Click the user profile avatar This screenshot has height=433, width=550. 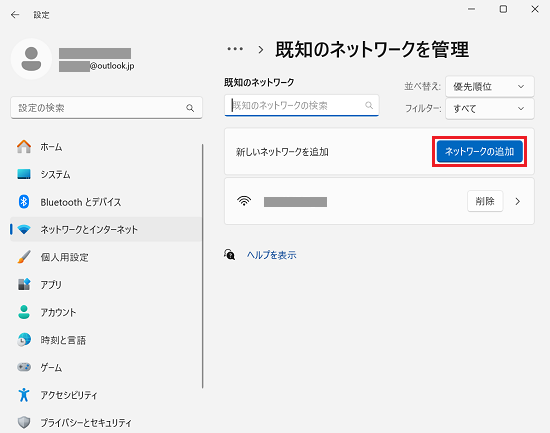click(x=31, y=59)
